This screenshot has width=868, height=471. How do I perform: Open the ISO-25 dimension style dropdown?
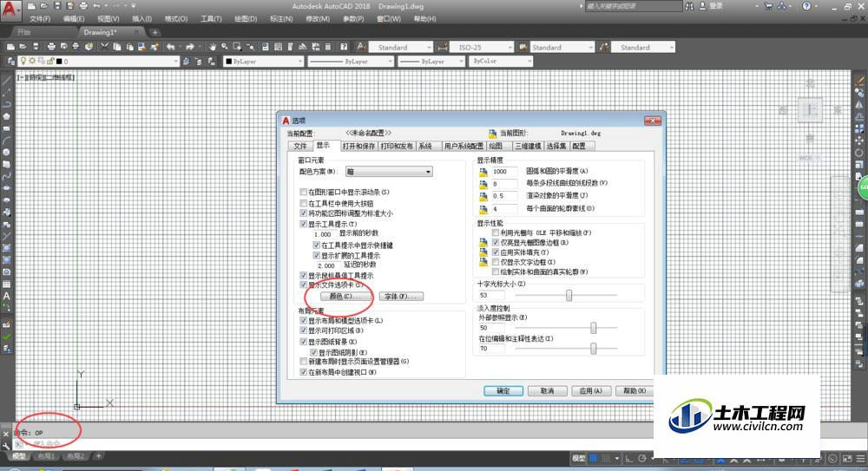(481, 48)
